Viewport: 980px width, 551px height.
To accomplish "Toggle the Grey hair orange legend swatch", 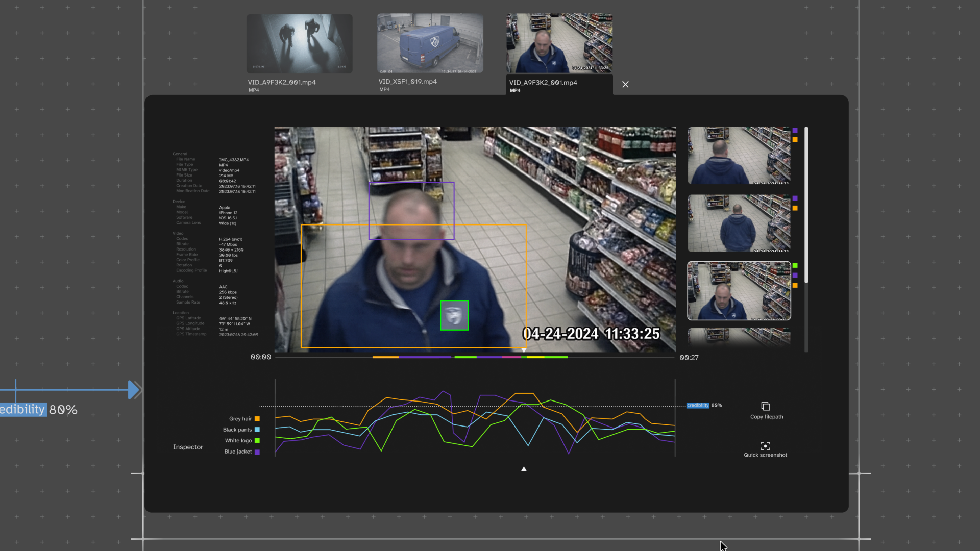I will (257, 419).
